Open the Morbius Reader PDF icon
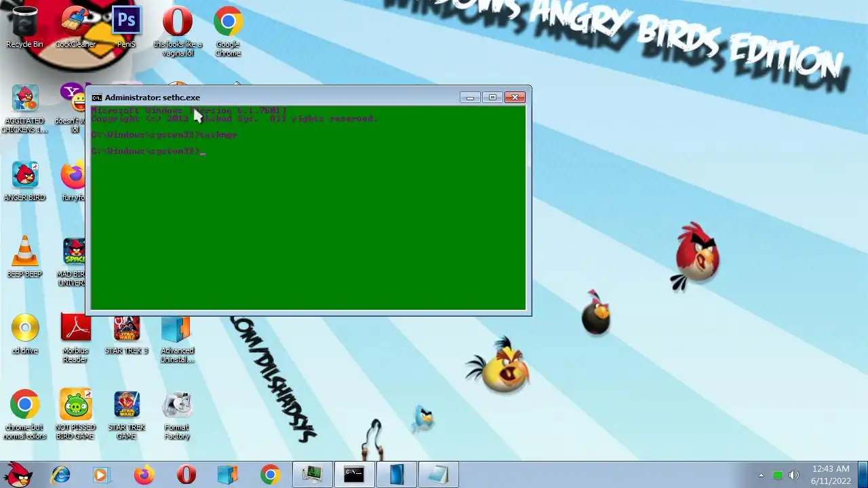 pyautogui.click(x=75, y=338)
